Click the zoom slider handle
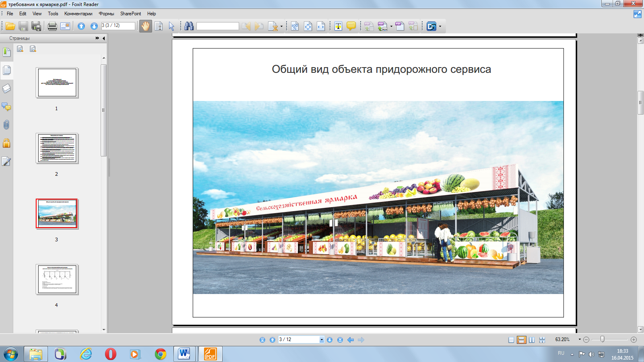This screenshot has height=362, width=644. coord(602,339)
